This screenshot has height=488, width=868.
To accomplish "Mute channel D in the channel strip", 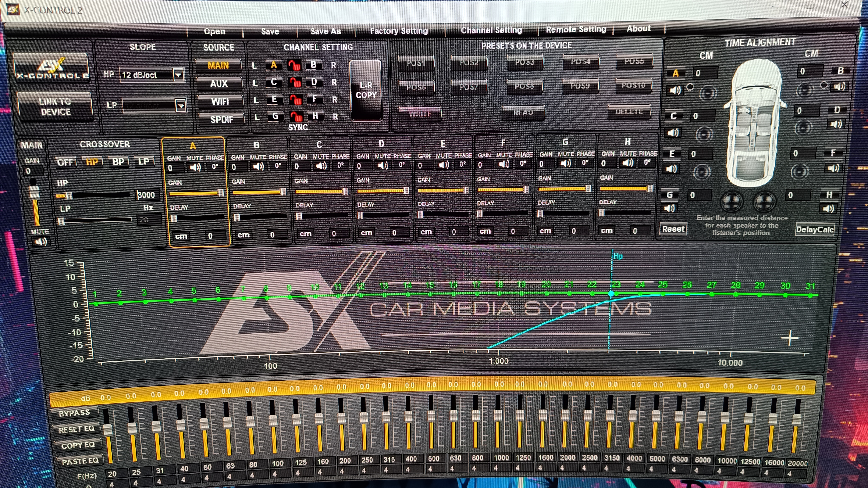I will (x=383, y=165).
